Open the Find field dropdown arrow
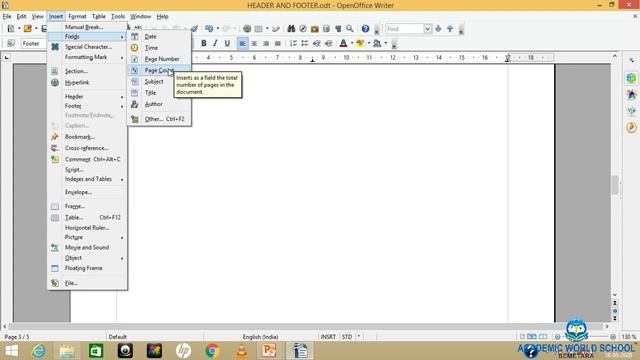Screen dimensions: 640x360 click(x=427, y=29)
